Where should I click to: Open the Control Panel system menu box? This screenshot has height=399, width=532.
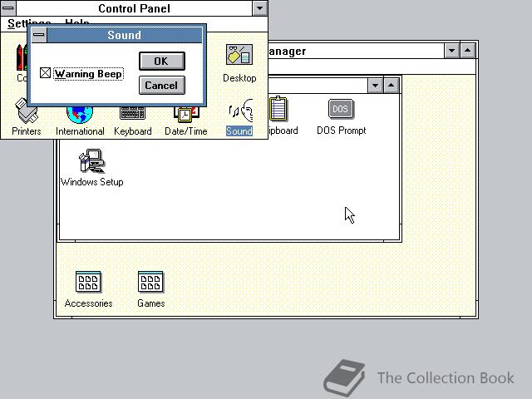click(x=8, y=7)
